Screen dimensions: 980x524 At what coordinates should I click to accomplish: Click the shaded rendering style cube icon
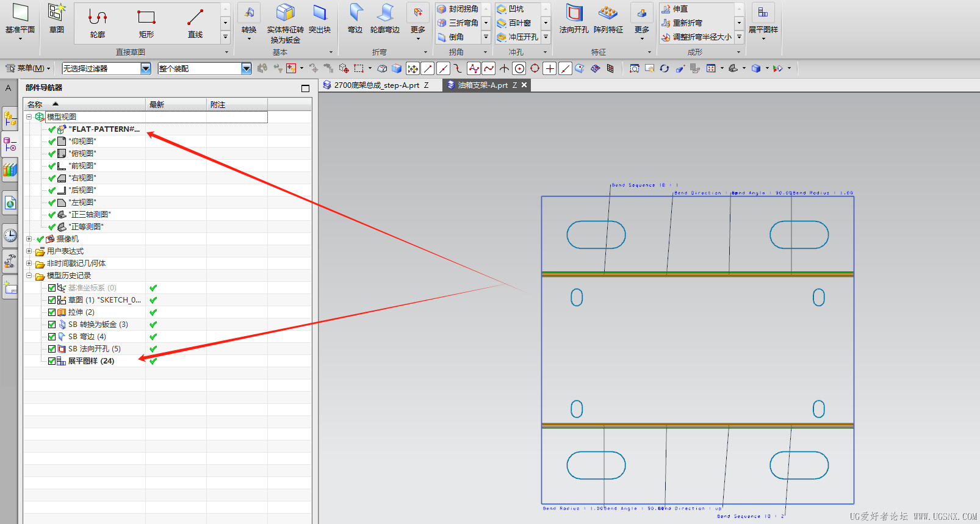coord(756,68)
